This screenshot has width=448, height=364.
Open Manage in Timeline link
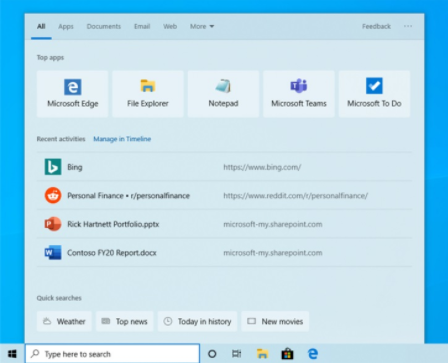[122, 139]
